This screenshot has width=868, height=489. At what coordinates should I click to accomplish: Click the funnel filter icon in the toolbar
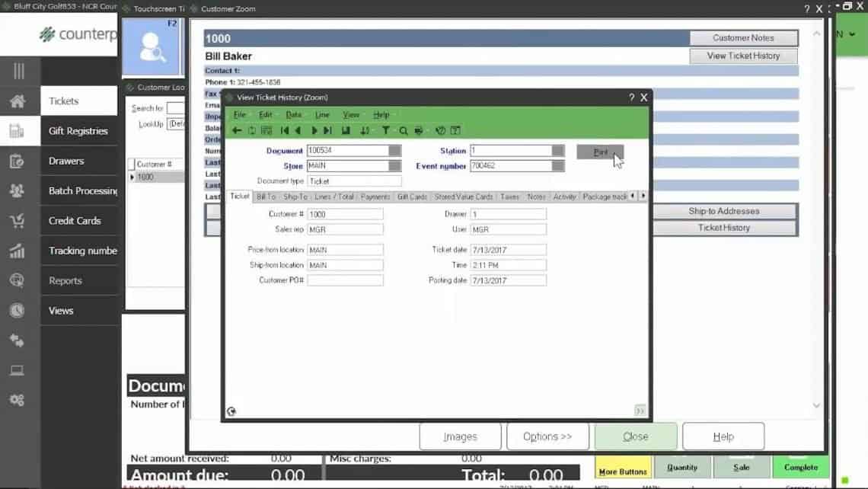point(385,129)
